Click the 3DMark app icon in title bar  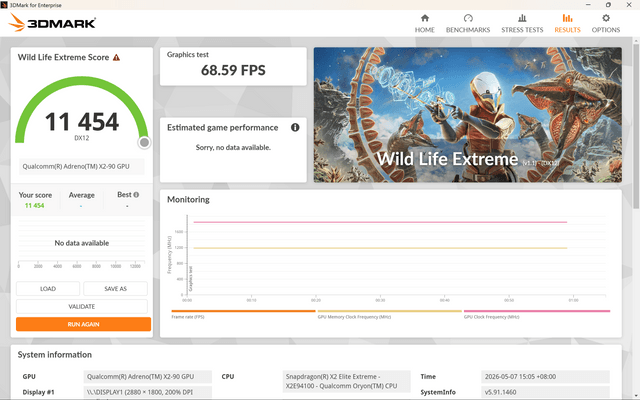click(x=4, y=5)
